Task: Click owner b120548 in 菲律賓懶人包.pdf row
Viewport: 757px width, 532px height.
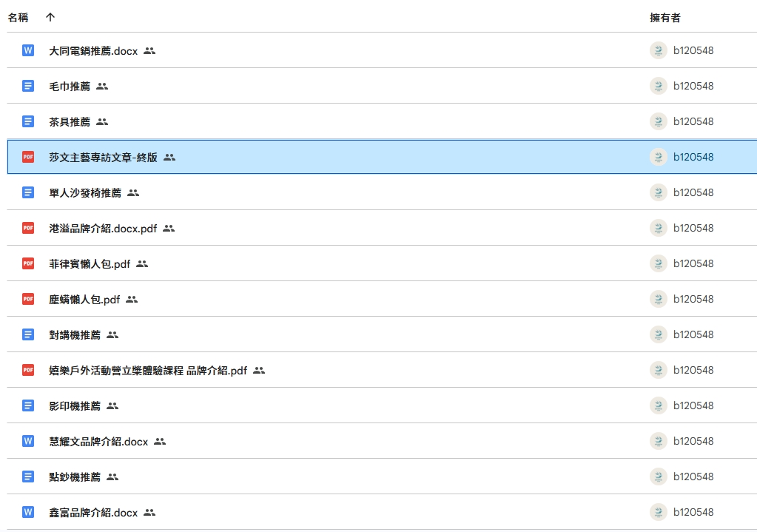Action: [693, 263]
